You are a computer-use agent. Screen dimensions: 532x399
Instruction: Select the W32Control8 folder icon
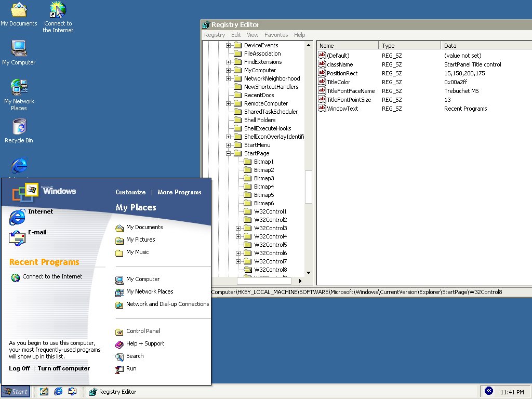point(248,270)
